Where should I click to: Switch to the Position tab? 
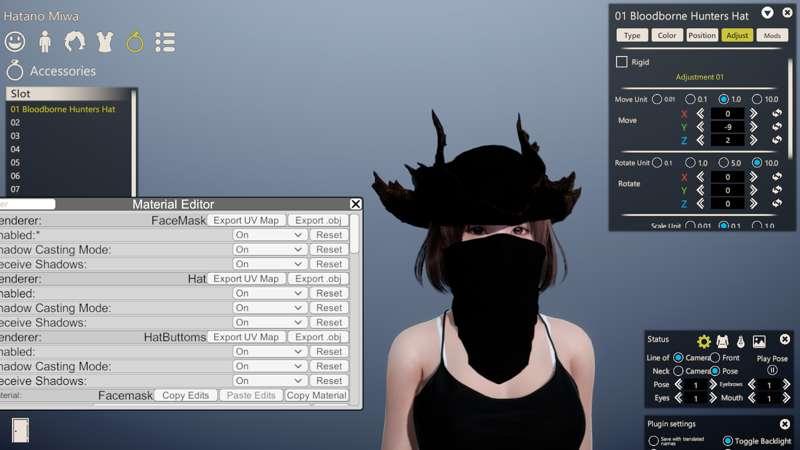(x=702, y=35)
